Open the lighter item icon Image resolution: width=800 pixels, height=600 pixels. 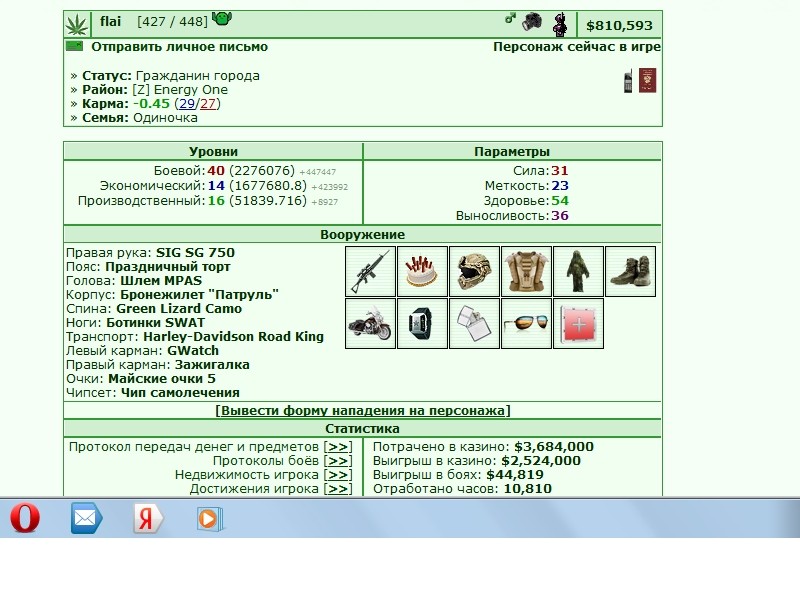pos(474,323)
